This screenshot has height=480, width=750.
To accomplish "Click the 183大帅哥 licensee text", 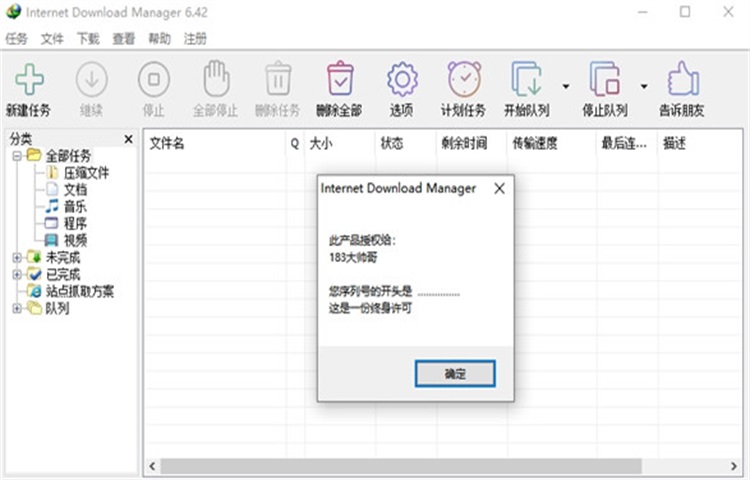I will tap(353, 257).
